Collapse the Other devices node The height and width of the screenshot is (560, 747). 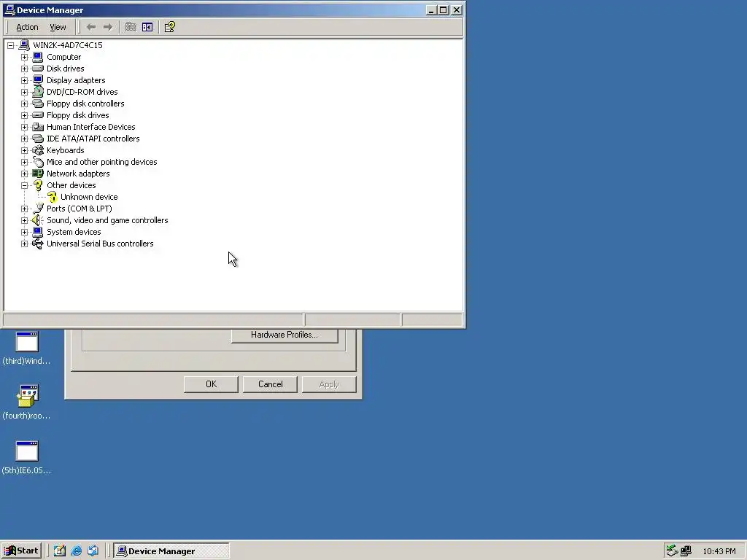[24, 185]
